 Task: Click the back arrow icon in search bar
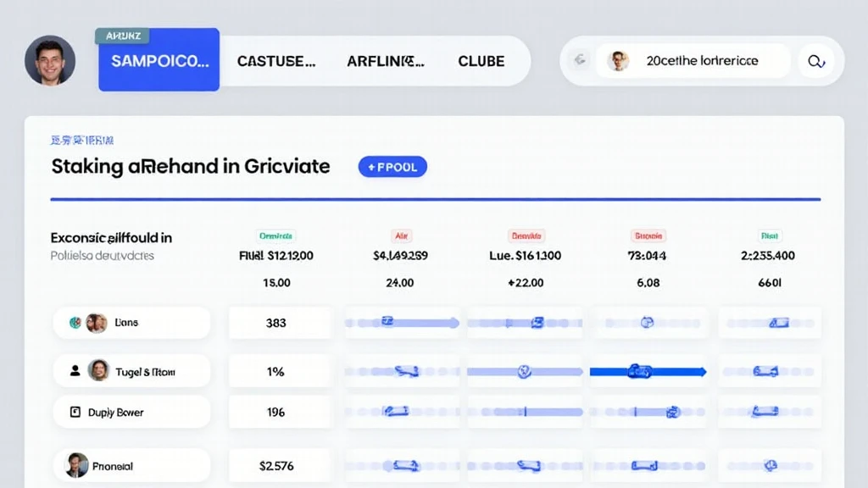581,61
